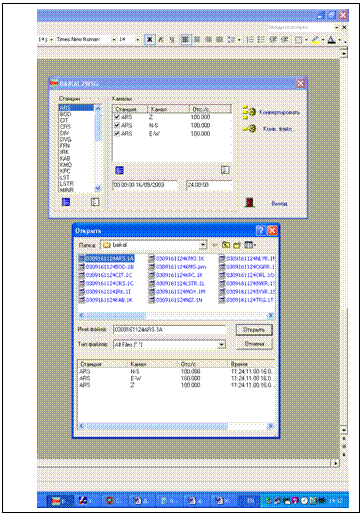
Task: Expand the borders dropdown arrow
Action: pos(306,40)
